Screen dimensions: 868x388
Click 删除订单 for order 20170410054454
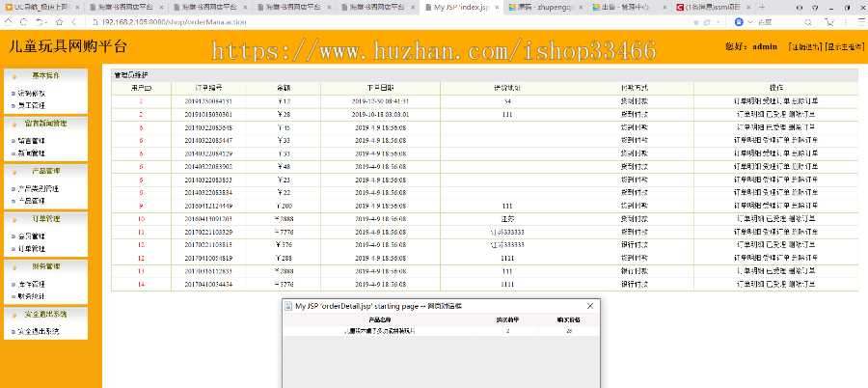pyautogui.click(x=801, y=284)
